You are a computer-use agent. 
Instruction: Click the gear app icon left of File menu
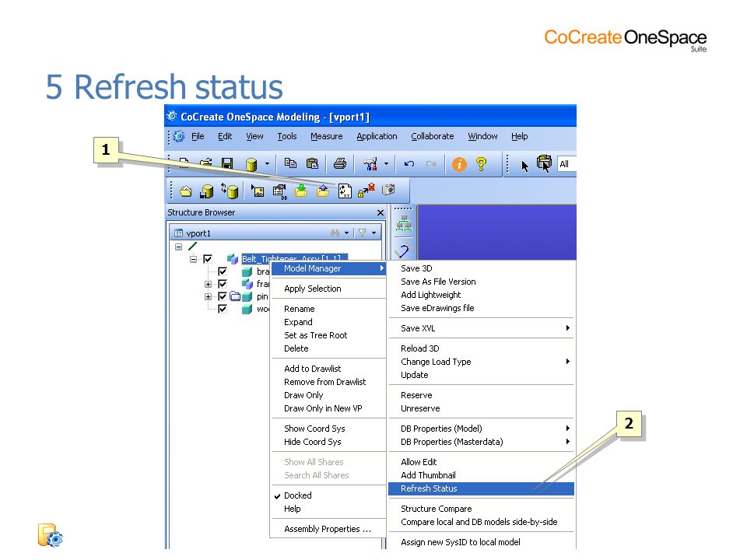pyautogui.click(x=179, y=137)
